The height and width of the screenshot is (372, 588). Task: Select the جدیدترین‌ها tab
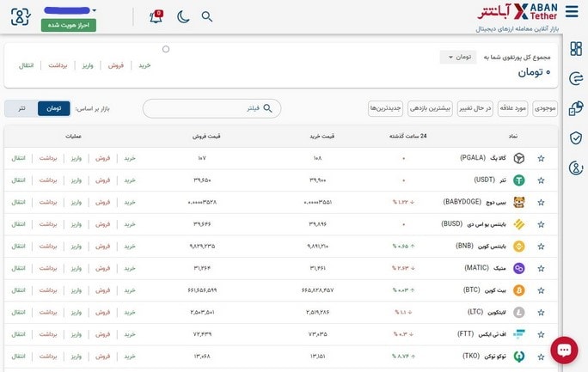tap(385, 108)
